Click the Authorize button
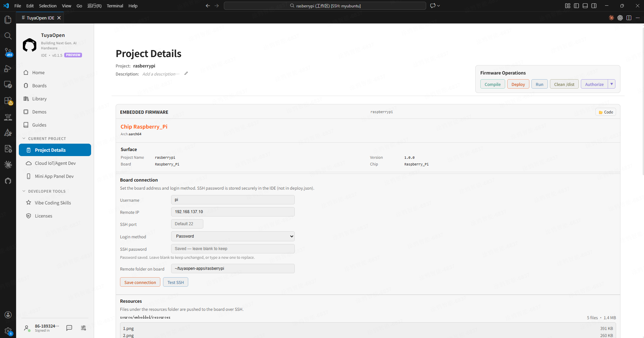This screenshot has height=338, width=644. click(x=594, y=84)
